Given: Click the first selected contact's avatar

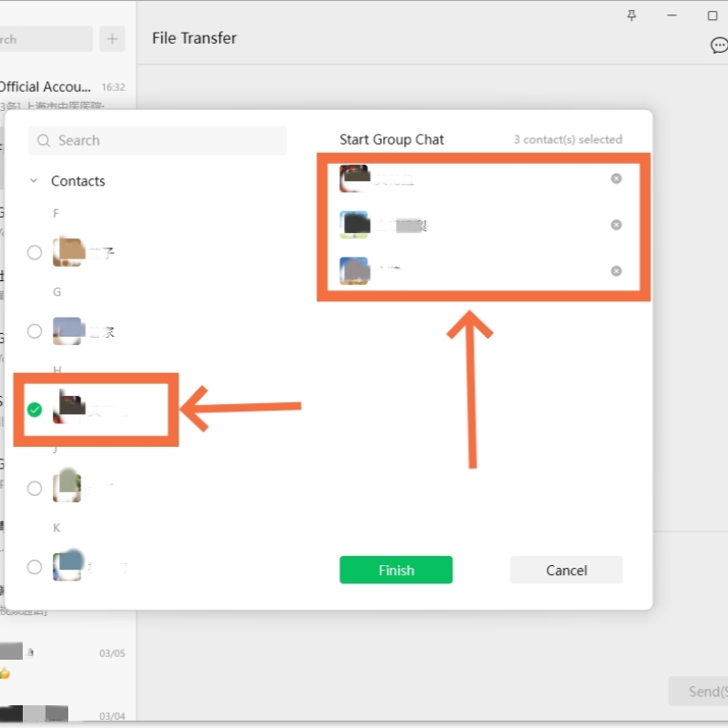Looking at the screenshot, I should [354, 178].
